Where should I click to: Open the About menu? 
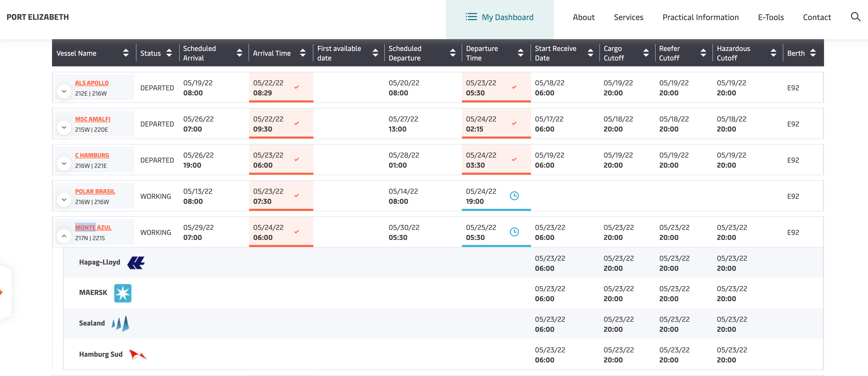click(x=584, y=17)
